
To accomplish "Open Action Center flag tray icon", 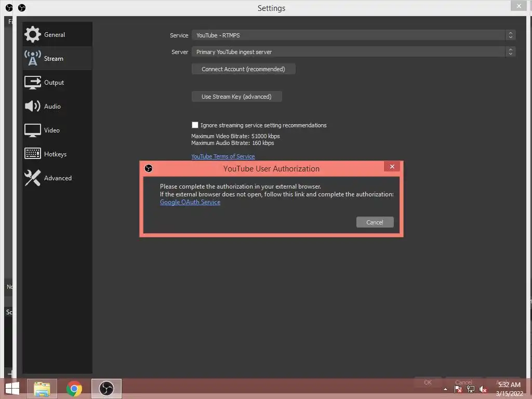I will pos(458,389).
